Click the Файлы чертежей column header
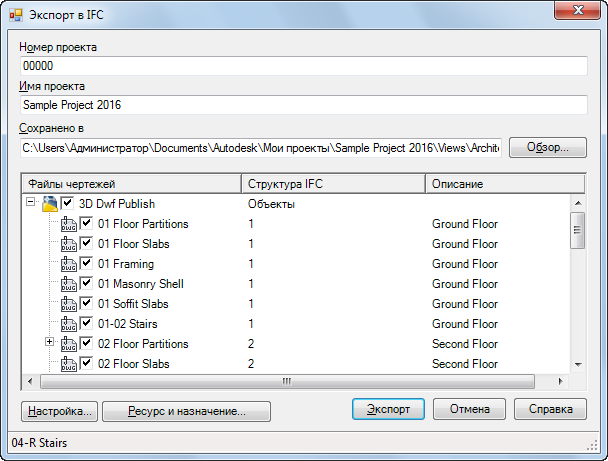Viewport: 608px width, 461px height. click(132, 184)
